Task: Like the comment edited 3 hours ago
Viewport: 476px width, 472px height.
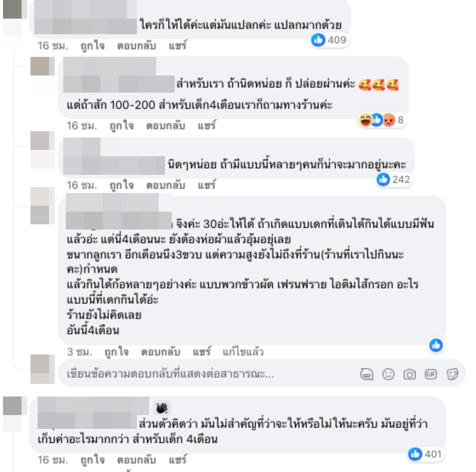Action: click(116, 352)
